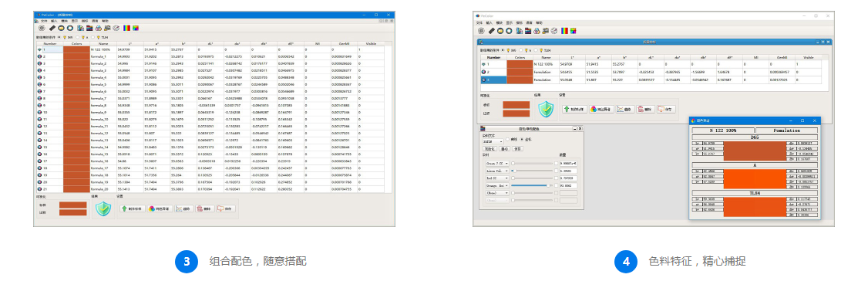Click the N 122 100% header in metamerism popup
This screenshot has height=288, width=868.
click(x=722, y=130)
